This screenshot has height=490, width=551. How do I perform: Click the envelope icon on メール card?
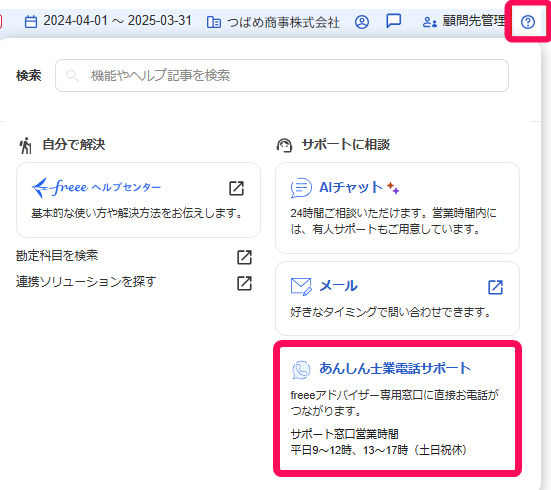[301, 286]
